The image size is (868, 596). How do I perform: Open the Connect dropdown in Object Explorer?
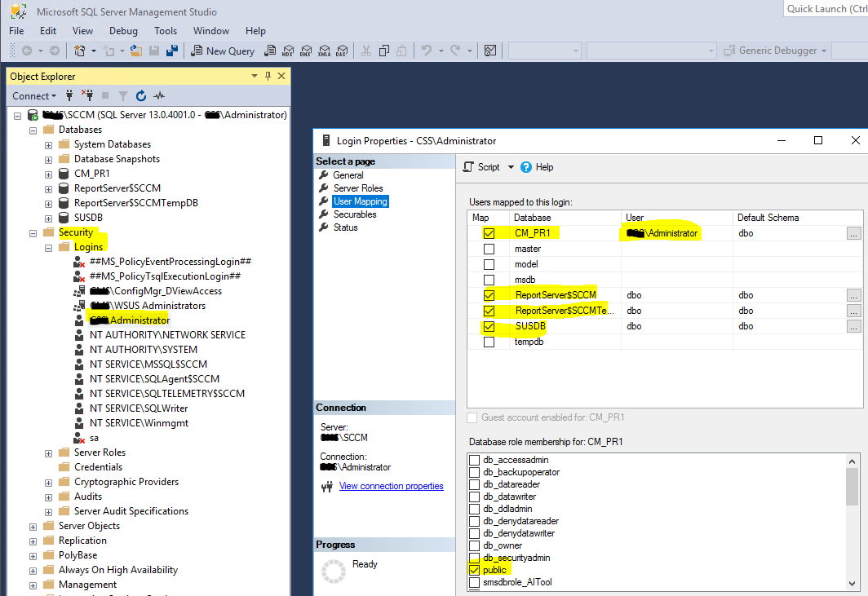pos(34,95)
